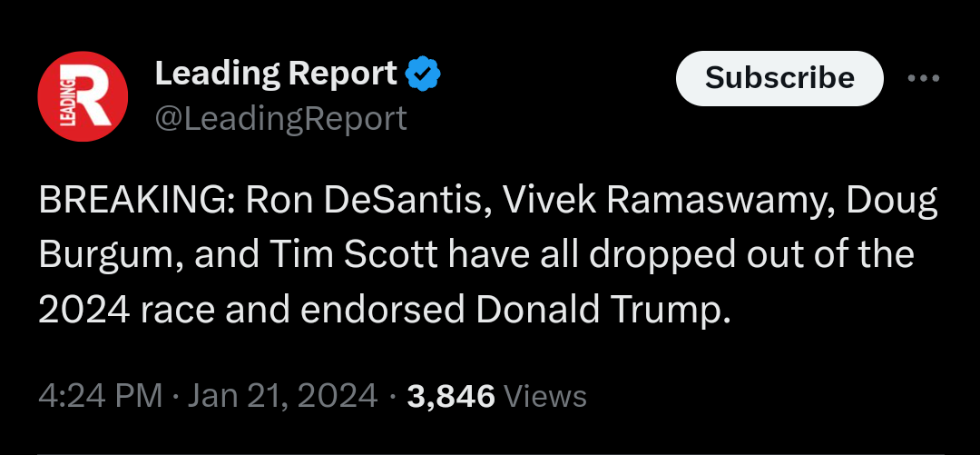Click the Views label
Image resolution: width=980 pixels, height=455 pixels.
544,396
